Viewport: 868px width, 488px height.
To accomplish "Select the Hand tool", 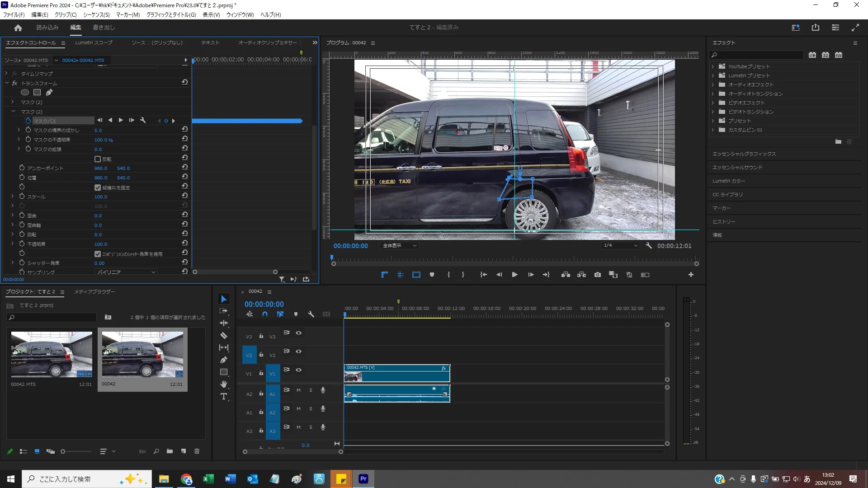I will pos(223,384).
